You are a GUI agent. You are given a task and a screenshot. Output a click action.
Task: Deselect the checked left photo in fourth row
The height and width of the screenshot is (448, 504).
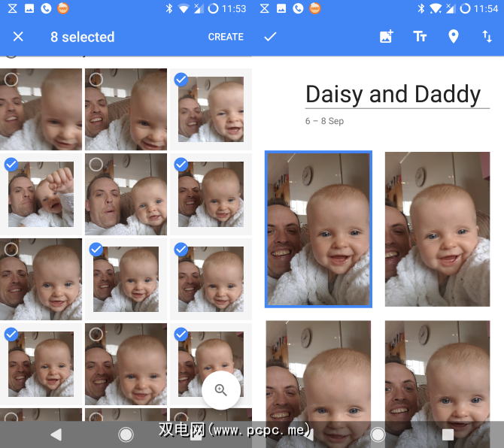[41, 364]
